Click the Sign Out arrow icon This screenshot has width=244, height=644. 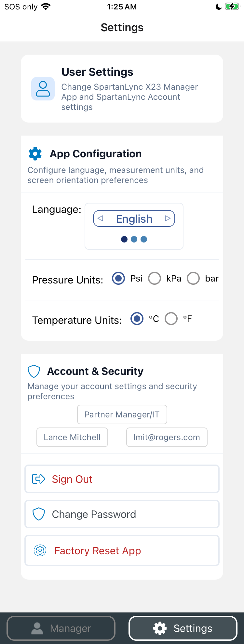(x=39, y=479)
